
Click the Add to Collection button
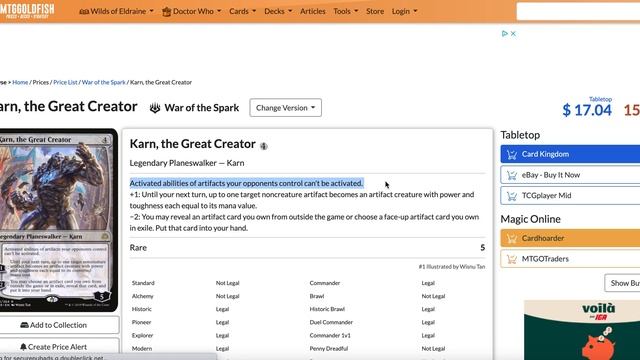[59, 325]
